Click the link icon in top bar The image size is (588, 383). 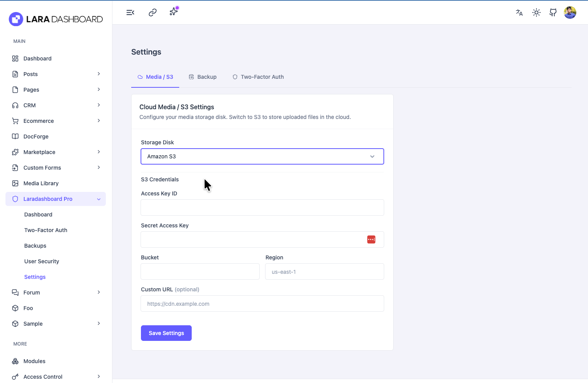pos(153,12)
